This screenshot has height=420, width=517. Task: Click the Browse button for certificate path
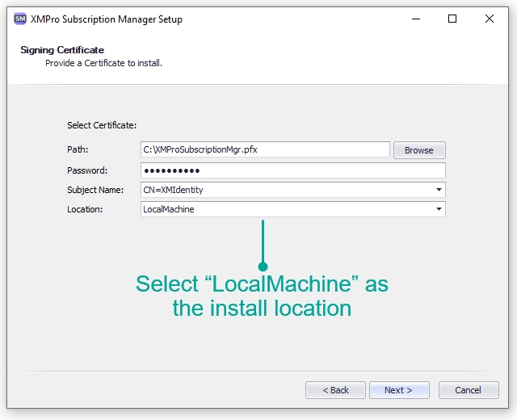point(419,150)
